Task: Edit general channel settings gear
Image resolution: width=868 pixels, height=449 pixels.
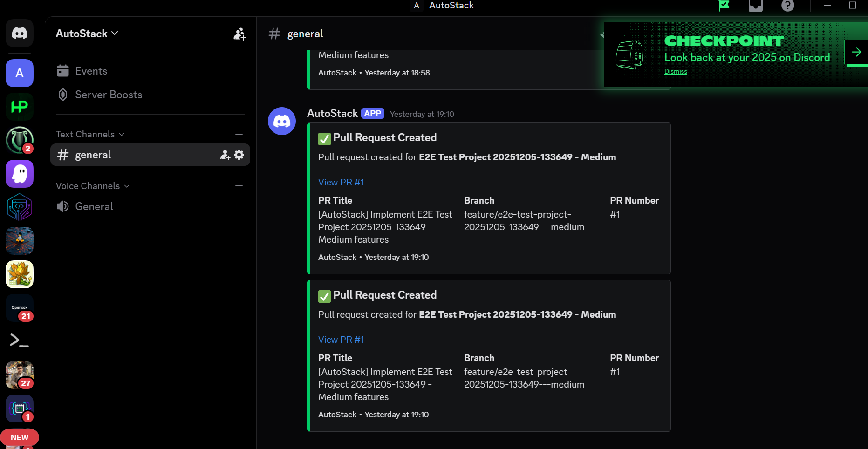Action: click(x=239, y=155)
